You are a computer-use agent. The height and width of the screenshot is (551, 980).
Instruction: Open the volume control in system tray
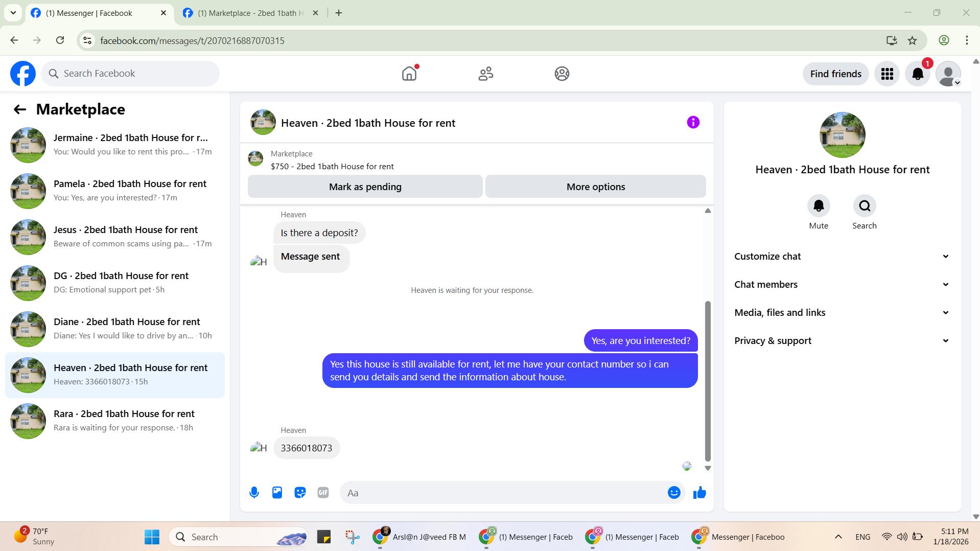point(902,537)
